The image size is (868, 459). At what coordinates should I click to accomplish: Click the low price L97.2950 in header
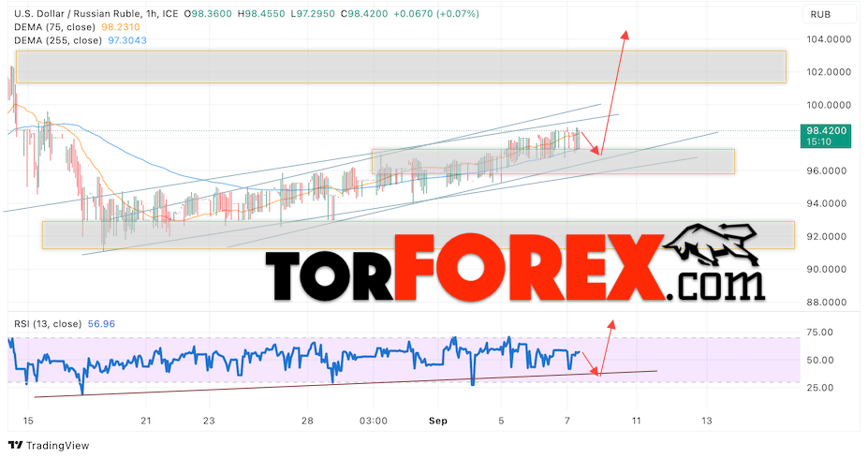click(x=313, y=13)
